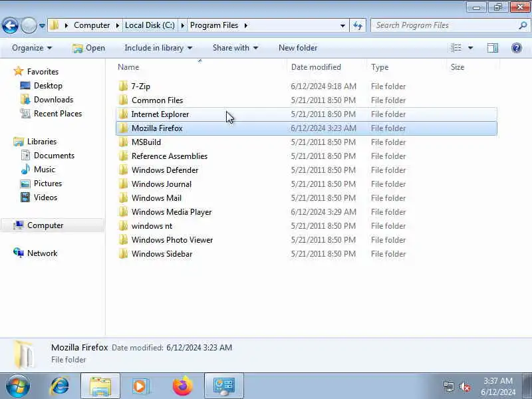The image size is (532, 399).
Task: Select the Windows Journal folder
Action: (x=307, y=184)
